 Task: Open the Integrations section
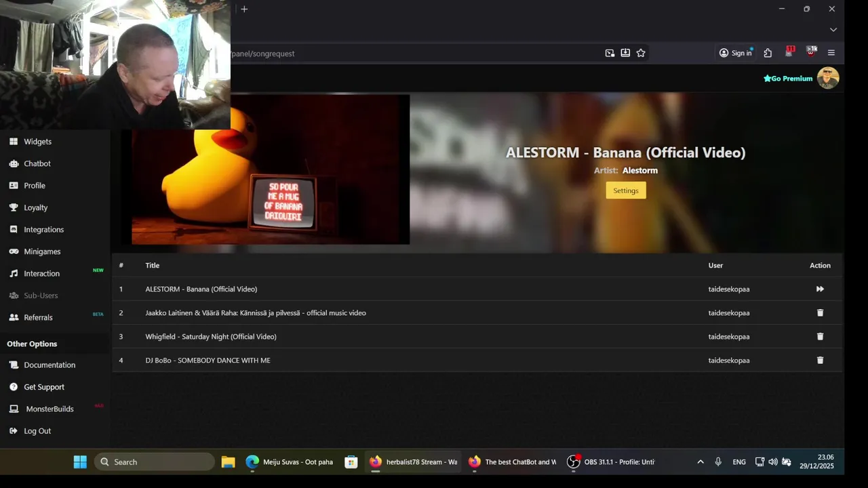pos(43,230)
